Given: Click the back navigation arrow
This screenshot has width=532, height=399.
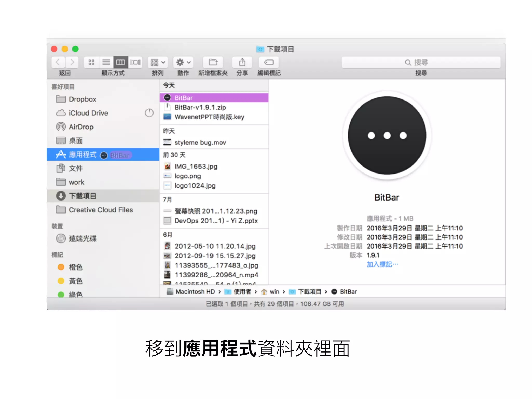Looking at the screenshot, I should click(x=58, y=62).
